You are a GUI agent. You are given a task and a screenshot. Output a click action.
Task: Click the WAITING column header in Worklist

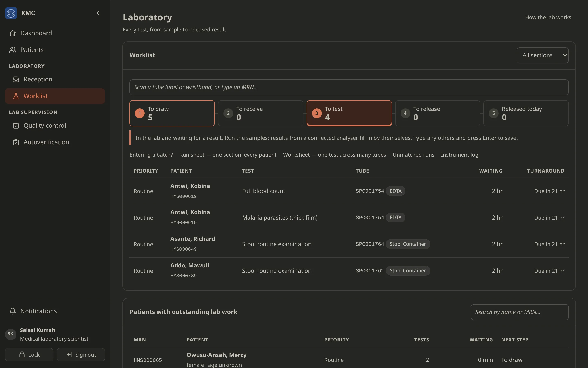pos(491,171)
